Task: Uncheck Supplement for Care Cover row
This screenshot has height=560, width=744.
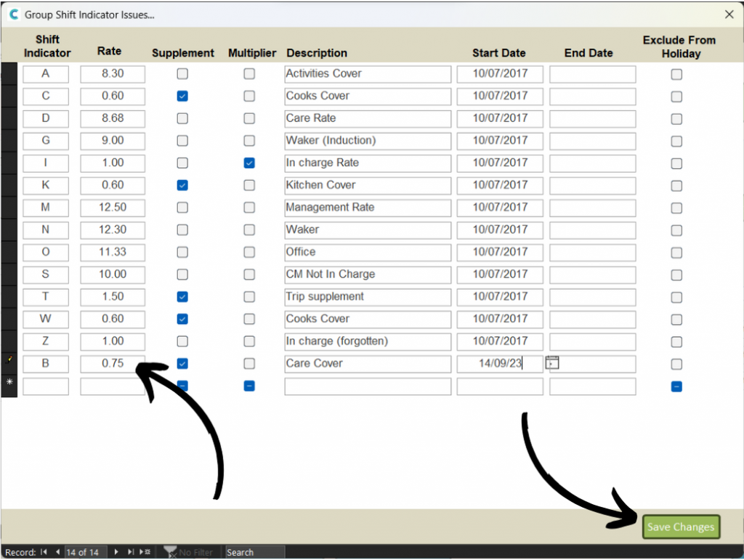Action: [182, 364]
